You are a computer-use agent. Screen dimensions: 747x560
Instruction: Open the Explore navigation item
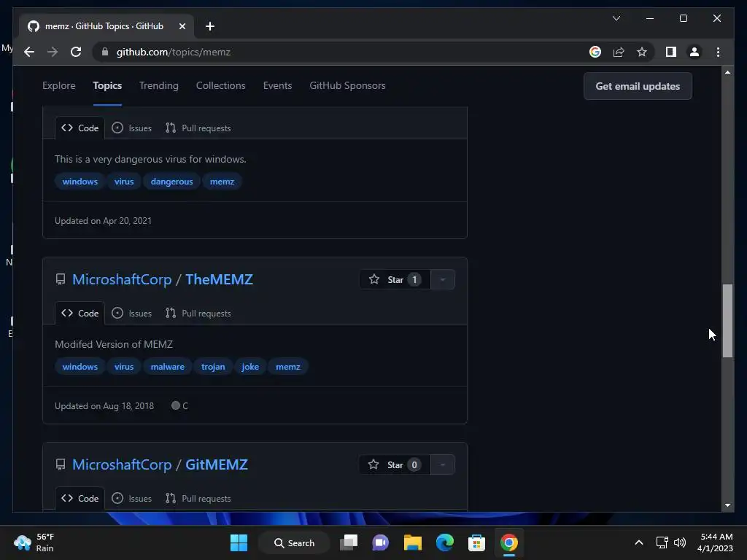click(59, 86)
